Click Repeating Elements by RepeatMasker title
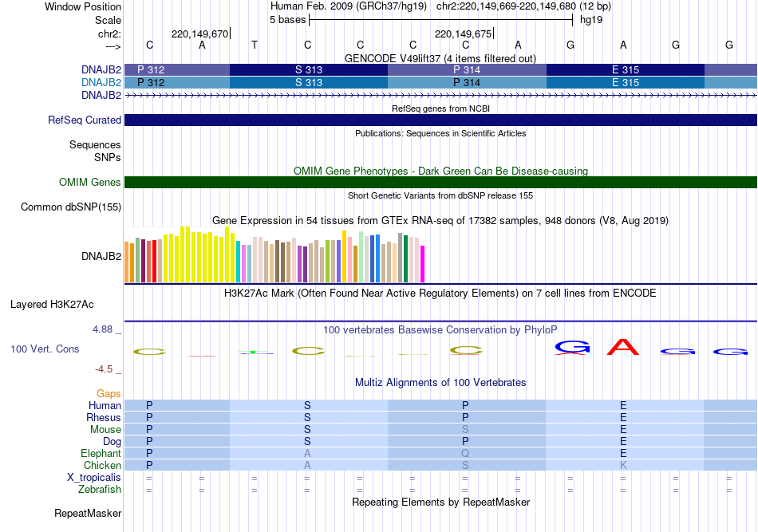This screenshot has width=758, height=532. click(x=440, y=502)
